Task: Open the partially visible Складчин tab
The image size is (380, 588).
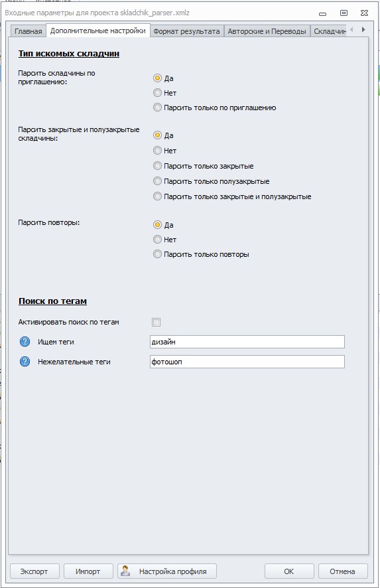Action: (x=330, y=31)
